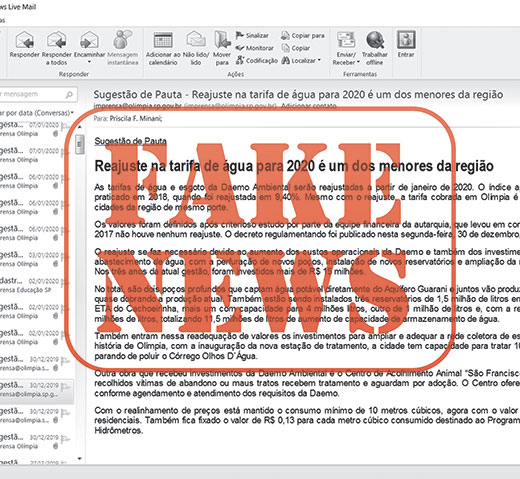Open Mensagem instantânea icon
Viewport: 520px width, 479px height.
coord(122,39)
